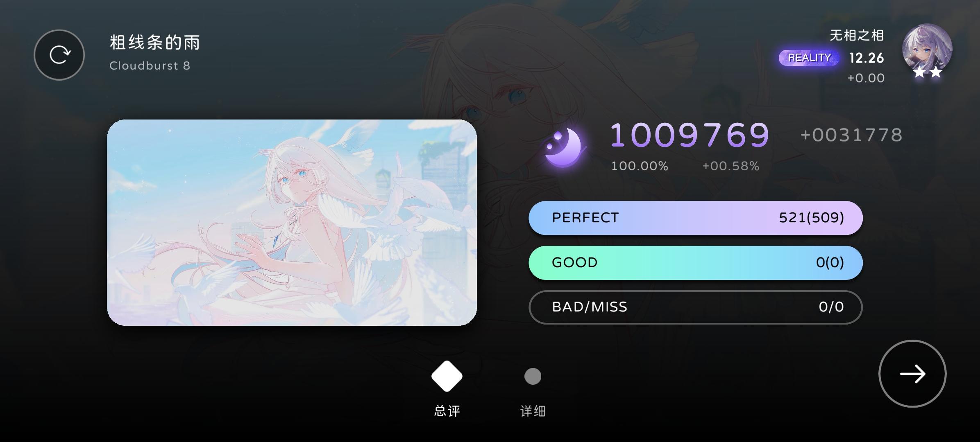Open the player avatar portrait
The image size is (980, 442).
point(927,49)
